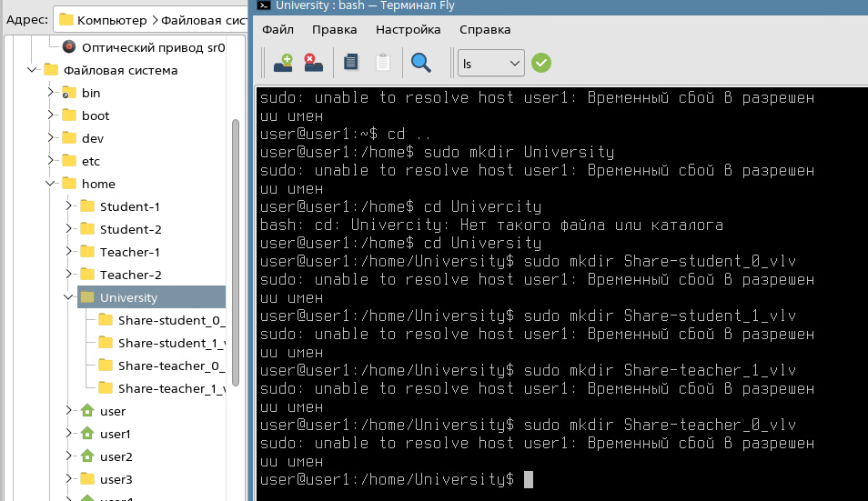Open the Файл menu

(278, 30)
